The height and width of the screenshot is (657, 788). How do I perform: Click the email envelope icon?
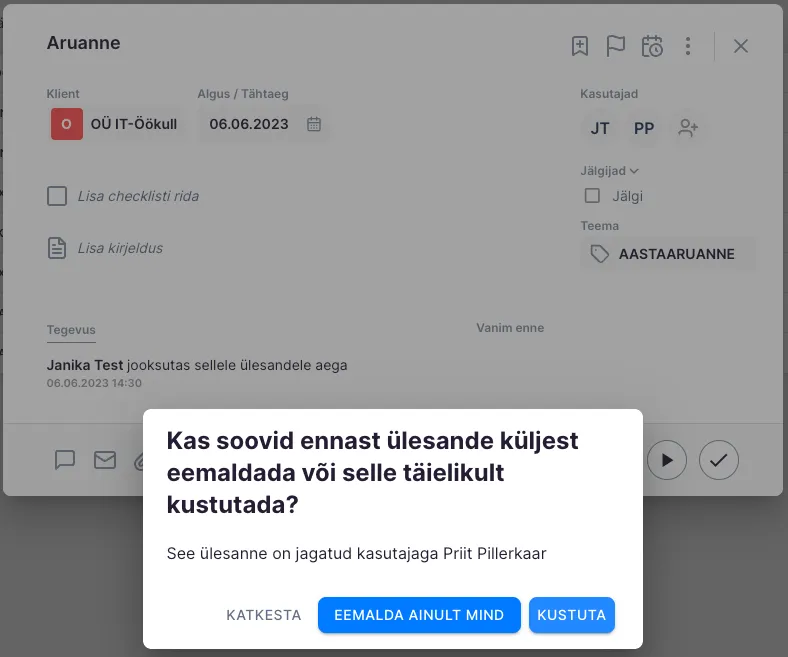tap(105, 460)
